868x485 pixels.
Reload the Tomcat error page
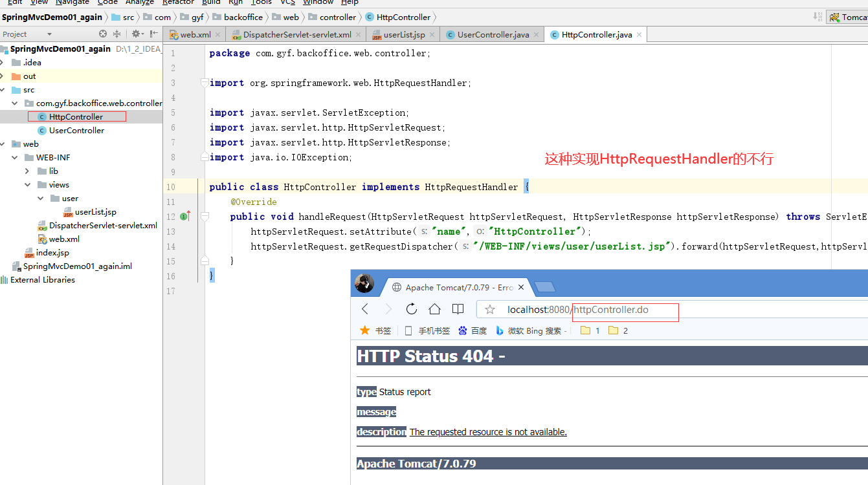pyautogui.click(x=412, y=309)
